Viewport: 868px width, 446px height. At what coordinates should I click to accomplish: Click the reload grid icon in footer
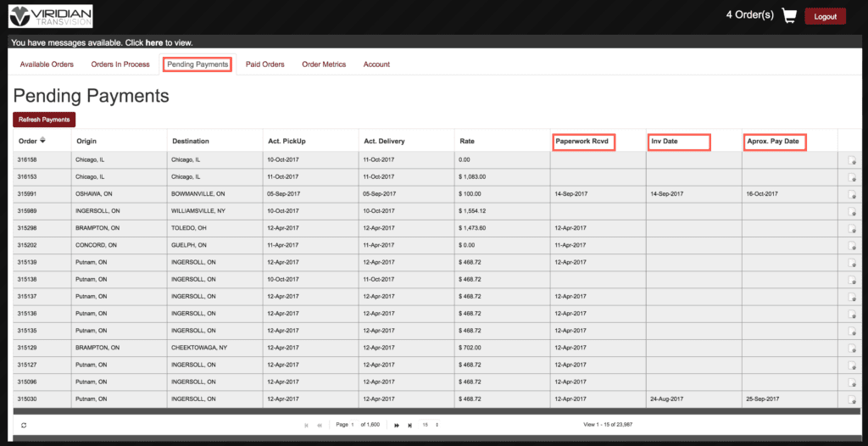coord(24,425)
